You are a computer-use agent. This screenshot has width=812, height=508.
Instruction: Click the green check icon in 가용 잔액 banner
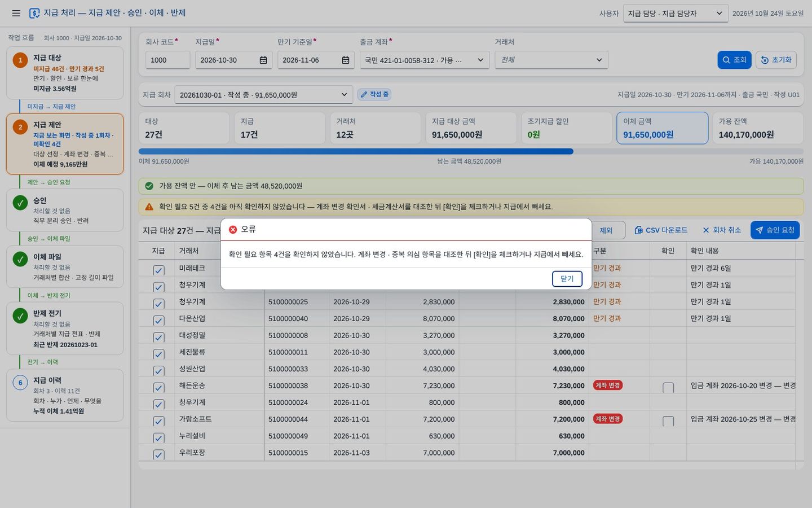tap(149, 186)
